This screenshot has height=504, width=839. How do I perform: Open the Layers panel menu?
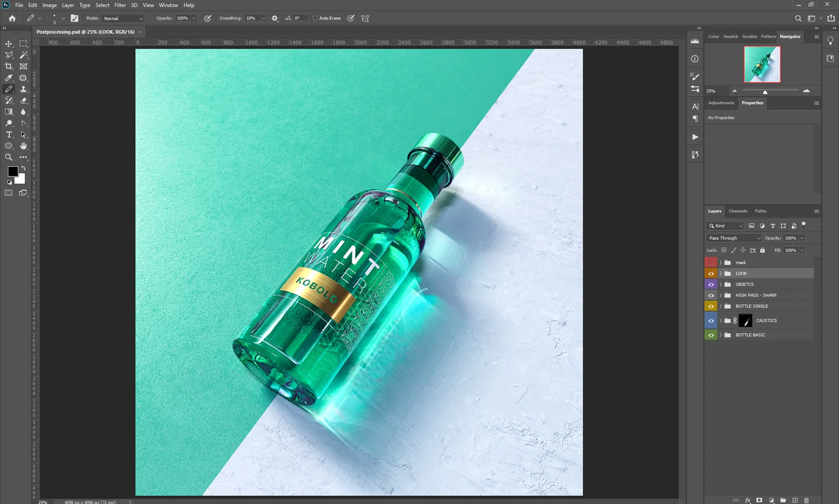(816, 211)
